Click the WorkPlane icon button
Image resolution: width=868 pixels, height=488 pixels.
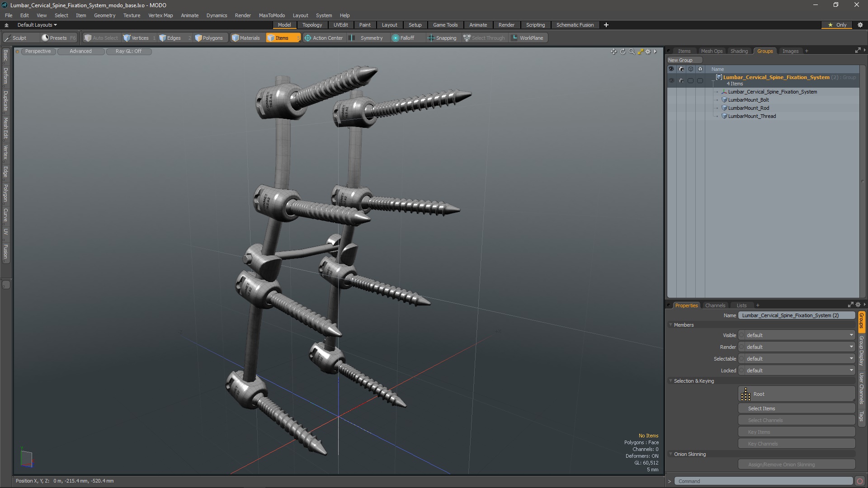pos(527,38)
